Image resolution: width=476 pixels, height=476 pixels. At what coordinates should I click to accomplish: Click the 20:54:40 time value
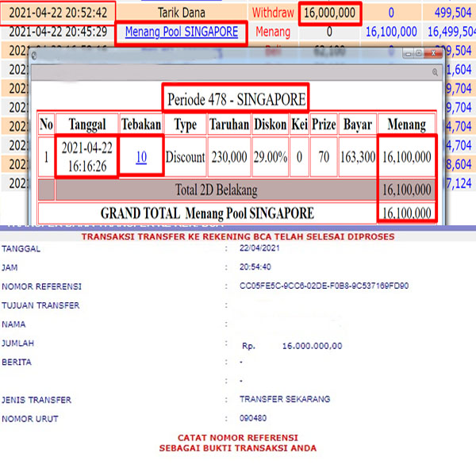click(x=255, y=267)
